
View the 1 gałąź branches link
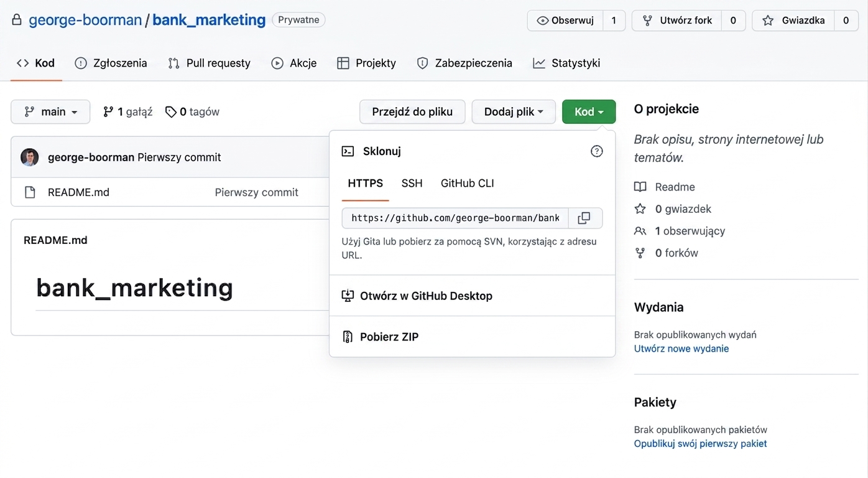[x=128, y=112]
